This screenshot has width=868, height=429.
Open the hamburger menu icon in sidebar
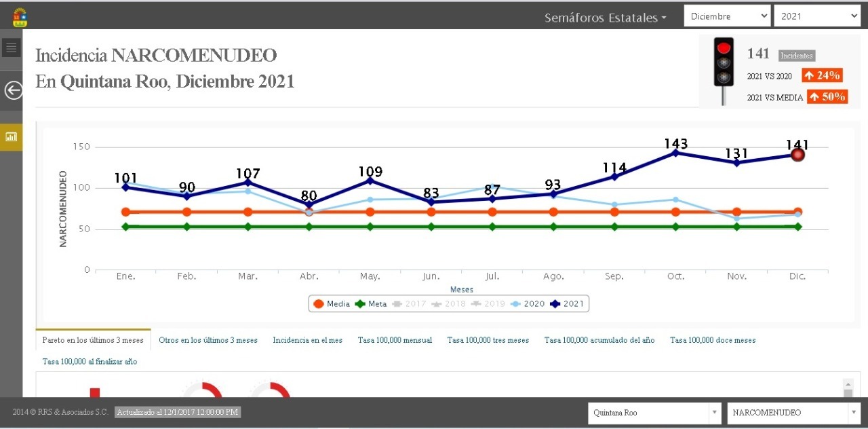point(11,48)
